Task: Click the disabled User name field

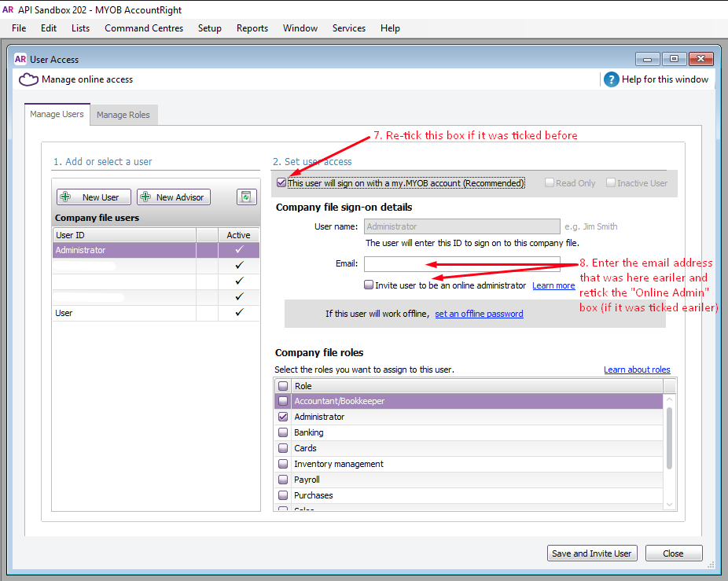Action: pos(462,226)
